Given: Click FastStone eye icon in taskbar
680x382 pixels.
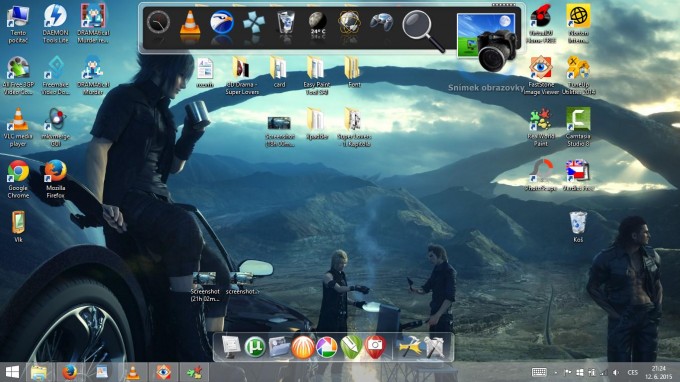Looking at the screenshot, I should click(163, 372).
